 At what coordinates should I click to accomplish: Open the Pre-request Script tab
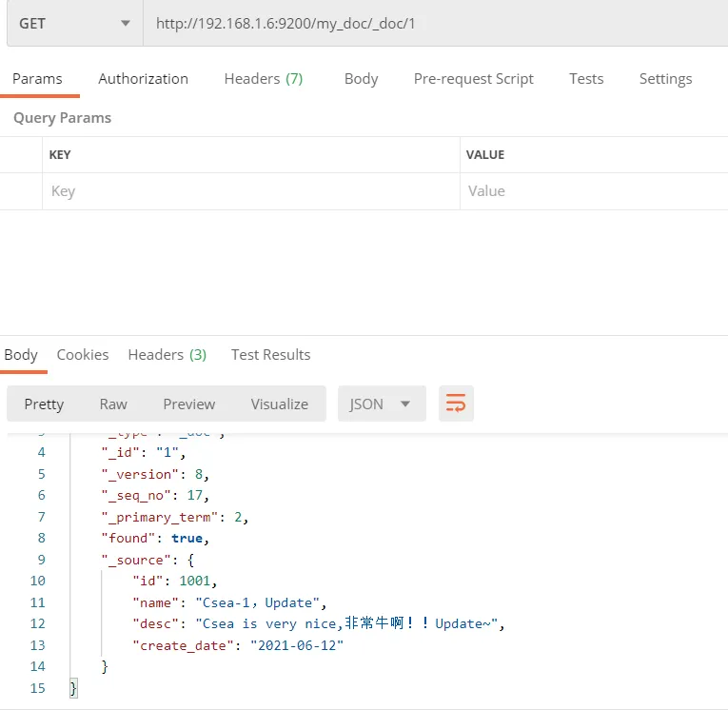click(473, 79)
